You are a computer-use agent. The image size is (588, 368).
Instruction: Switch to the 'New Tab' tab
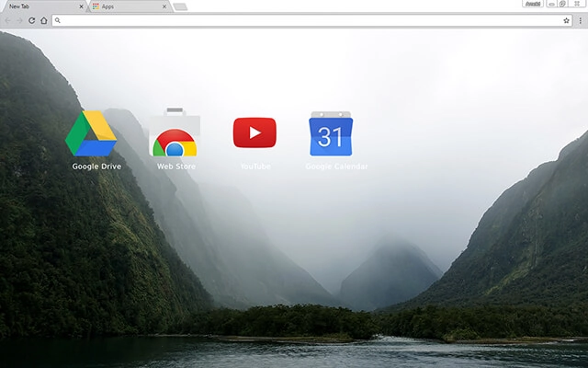pyautogui.click(x=44, y=6)
